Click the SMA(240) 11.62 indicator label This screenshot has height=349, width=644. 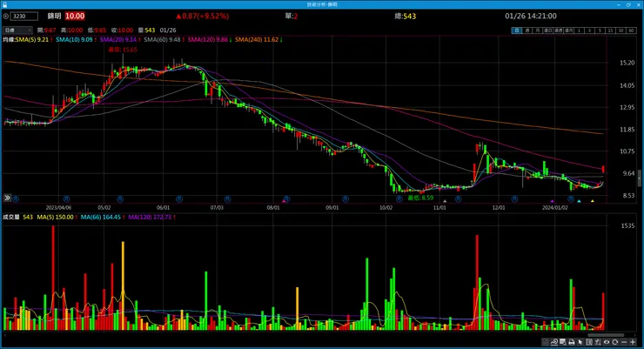pyautogui.click(x=257, y=40)
